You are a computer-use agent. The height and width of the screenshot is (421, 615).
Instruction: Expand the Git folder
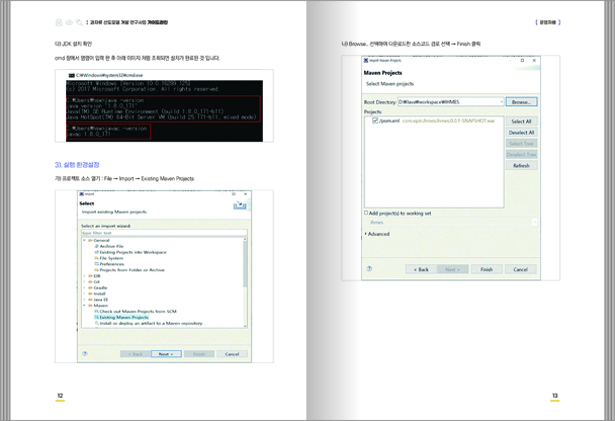tap(84, 282)
